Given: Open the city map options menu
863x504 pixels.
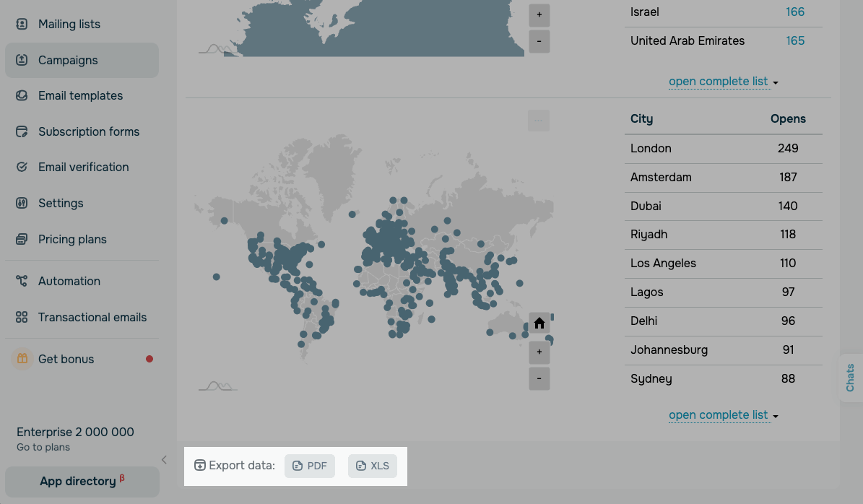Looking at the screenshot, I should (538, 121).
